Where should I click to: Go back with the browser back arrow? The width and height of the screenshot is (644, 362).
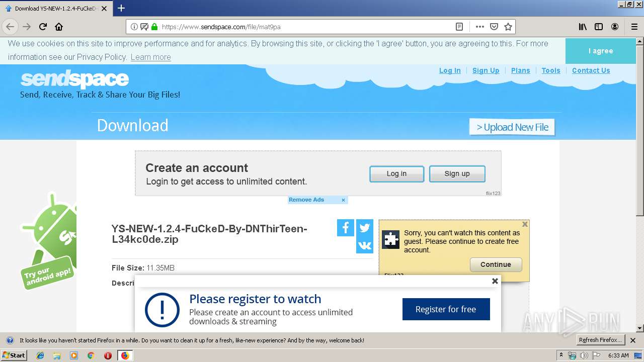[x=10, y=27]
